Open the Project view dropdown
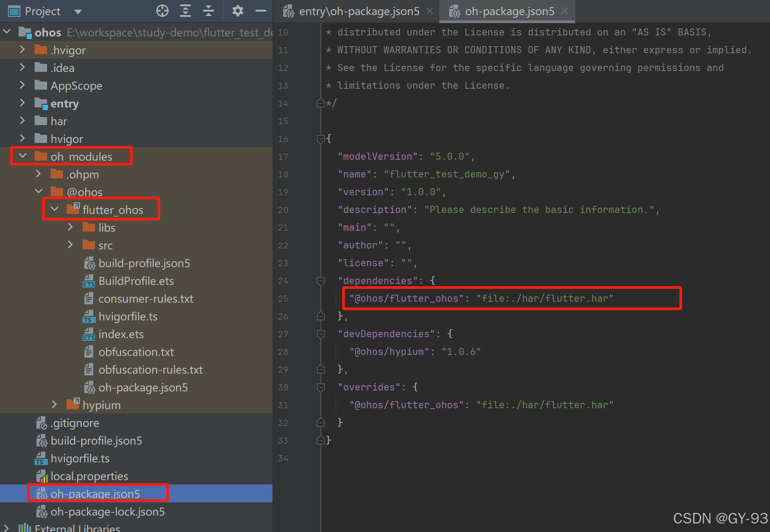Viewport: 770px width, 532px height. point(78,12)
